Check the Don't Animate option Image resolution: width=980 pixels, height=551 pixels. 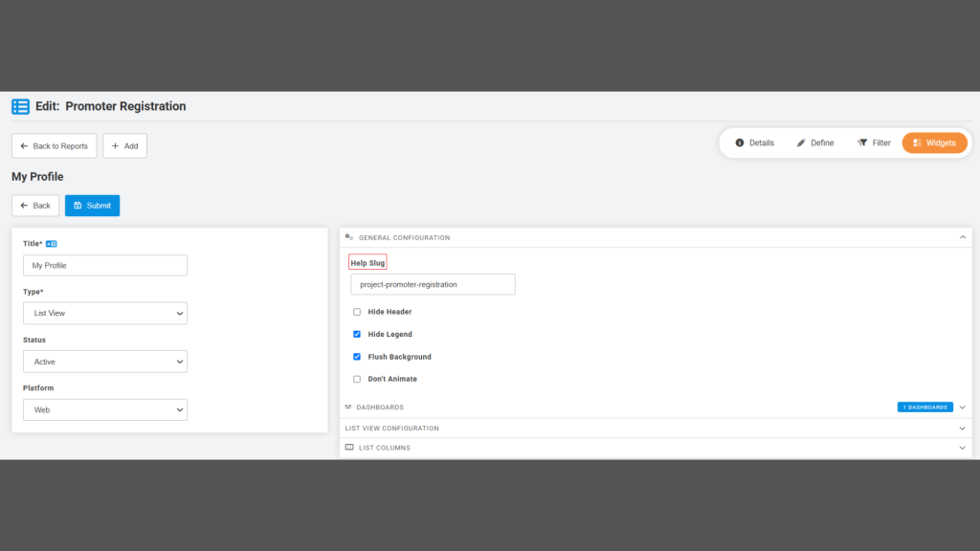(x=357, y=379)
